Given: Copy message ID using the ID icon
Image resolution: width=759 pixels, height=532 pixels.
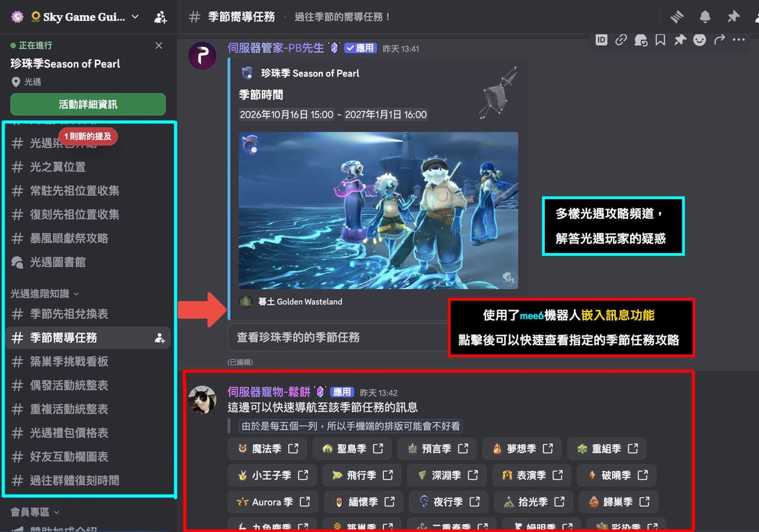Looking at the screenshot, I should coord(601,40).
